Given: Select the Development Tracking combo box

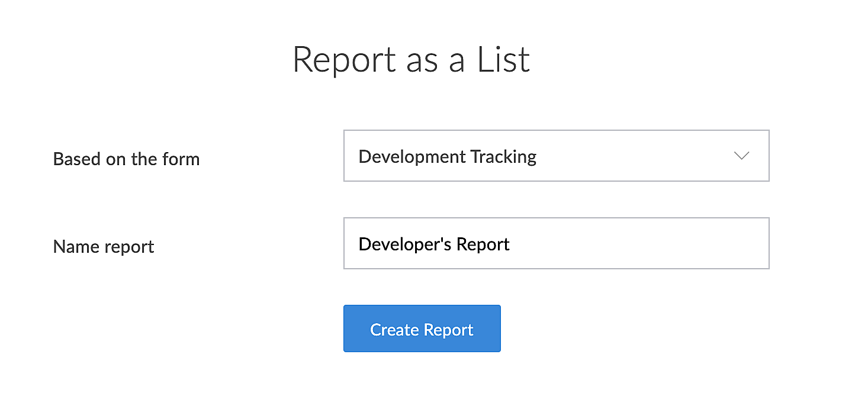Looking at the screenshot, I should tap(556, 156).
